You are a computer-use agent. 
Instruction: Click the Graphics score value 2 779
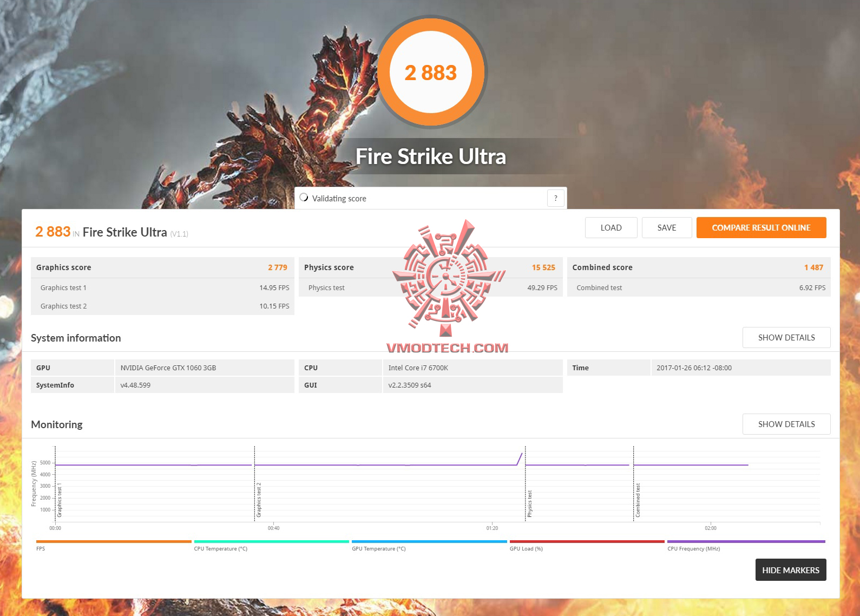coord(278,267)
